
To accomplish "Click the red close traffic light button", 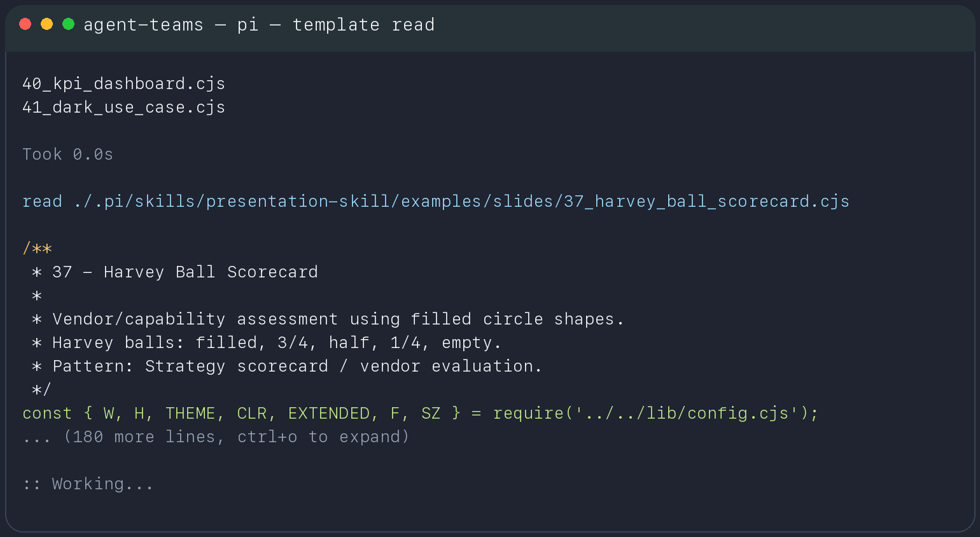I will coord(25,24).
